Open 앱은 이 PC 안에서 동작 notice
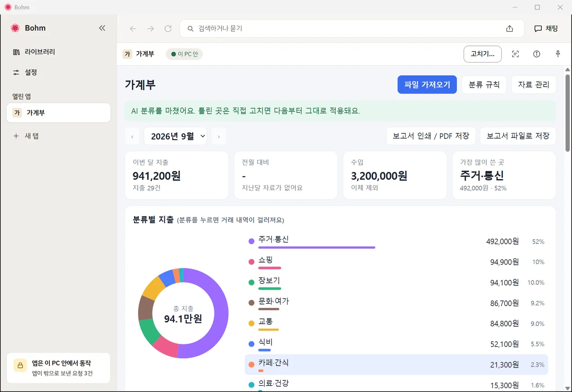 [x=59, y=368]
